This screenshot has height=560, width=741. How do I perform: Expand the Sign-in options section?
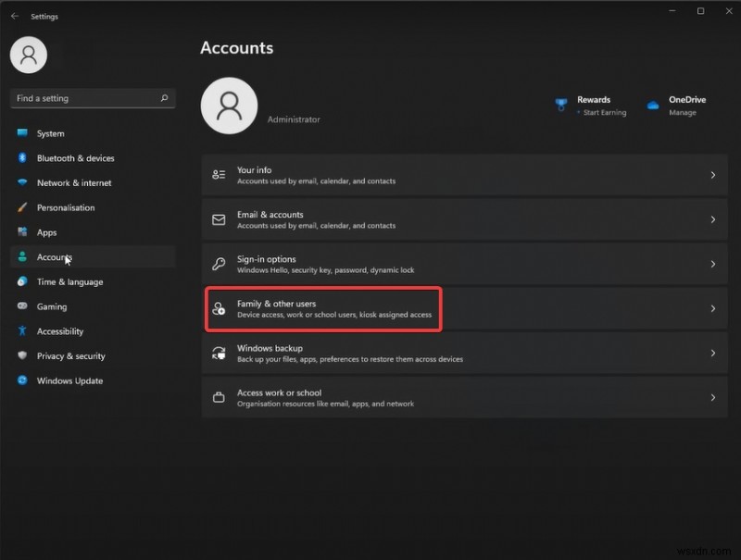pos(463,264)
